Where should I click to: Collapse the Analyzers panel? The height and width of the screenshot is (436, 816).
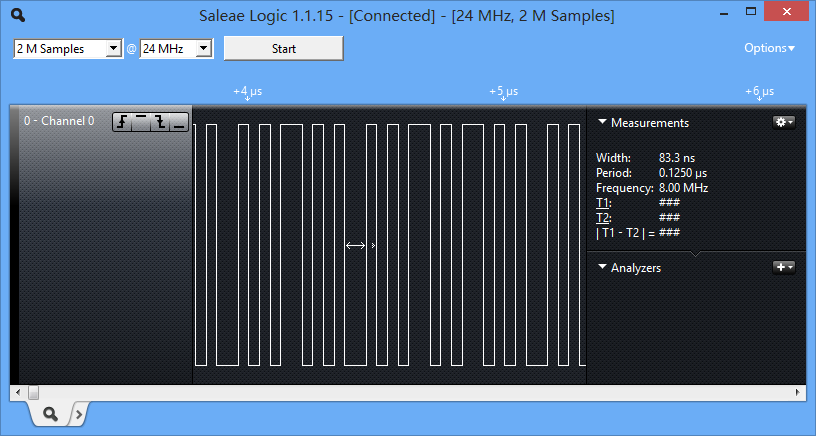click(602, 267)
